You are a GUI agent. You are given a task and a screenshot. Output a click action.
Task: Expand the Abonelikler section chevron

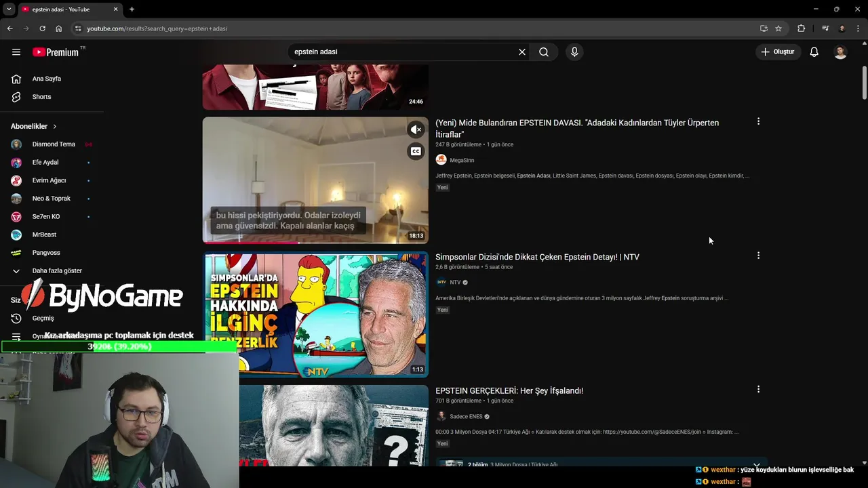tap(55, 127)
